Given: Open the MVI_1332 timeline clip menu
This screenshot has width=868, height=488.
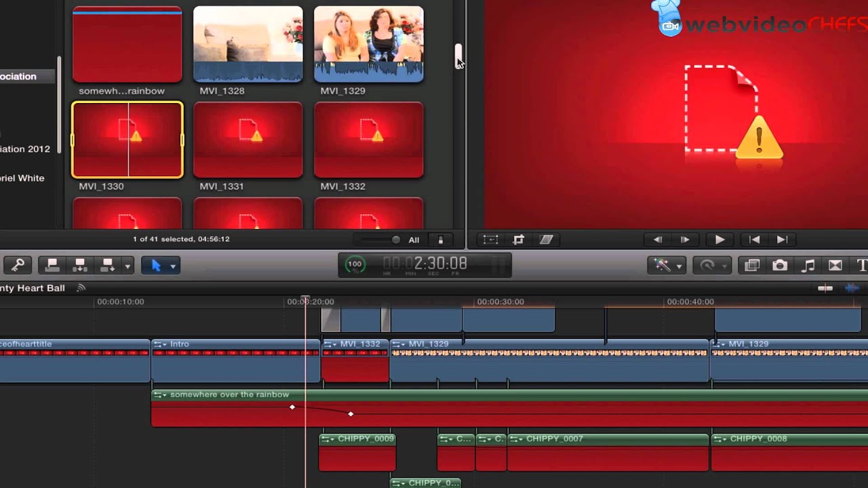Looking at the screenshot, I should click(x=330, y=344).
